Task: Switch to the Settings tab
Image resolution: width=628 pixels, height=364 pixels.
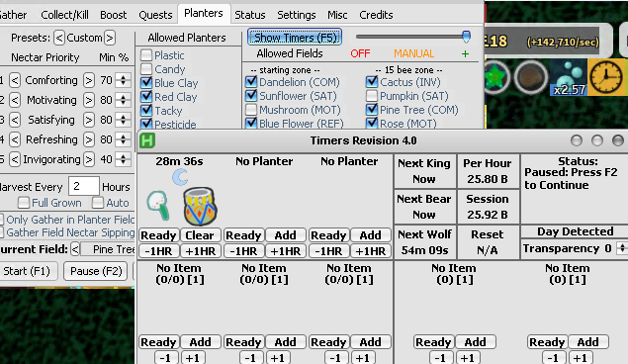Action: click(297, 15)
